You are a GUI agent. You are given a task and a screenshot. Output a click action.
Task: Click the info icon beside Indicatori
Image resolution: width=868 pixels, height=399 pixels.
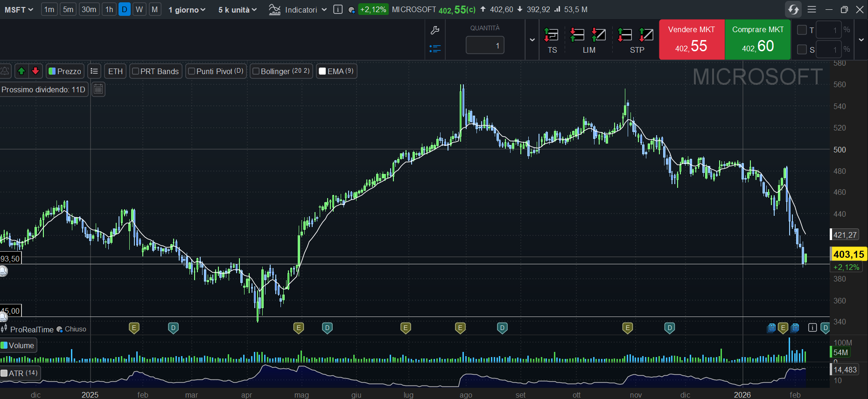(338, 10)
